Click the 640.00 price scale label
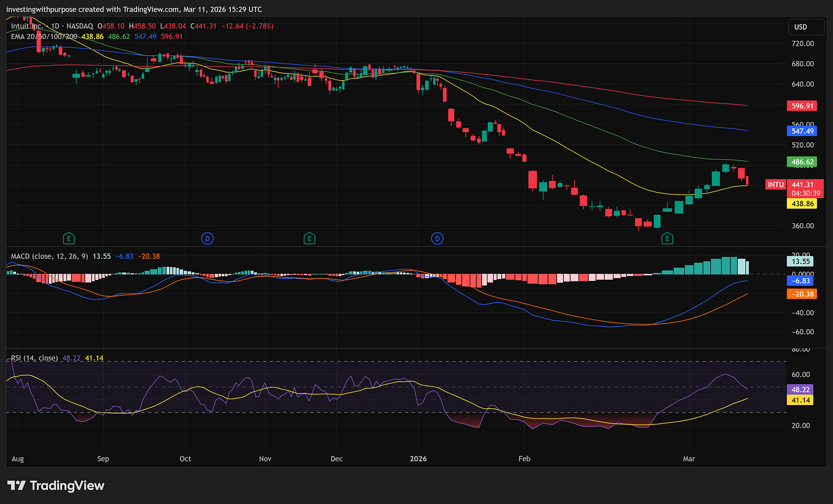Screen dimensions: 833x504 click(803, 84)
